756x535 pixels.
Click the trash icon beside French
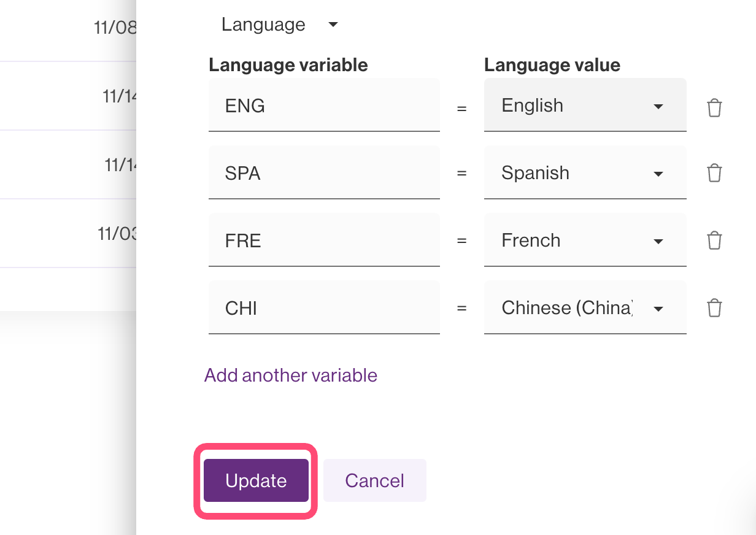click(714, 240)
